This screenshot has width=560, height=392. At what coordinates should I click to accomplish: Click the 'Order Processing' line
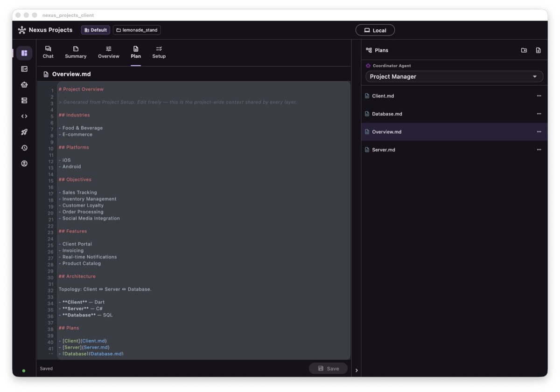click(x=81, y=212)
